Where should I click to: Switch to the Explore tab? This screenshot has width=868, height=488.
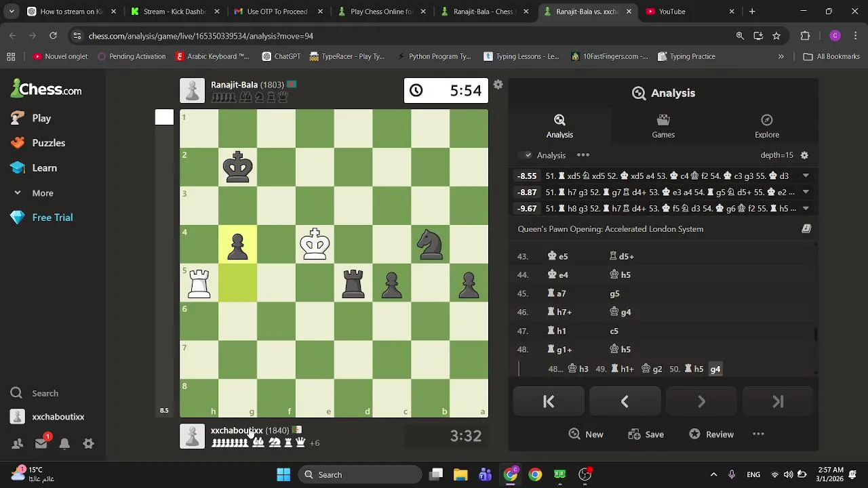click(767, 127)
